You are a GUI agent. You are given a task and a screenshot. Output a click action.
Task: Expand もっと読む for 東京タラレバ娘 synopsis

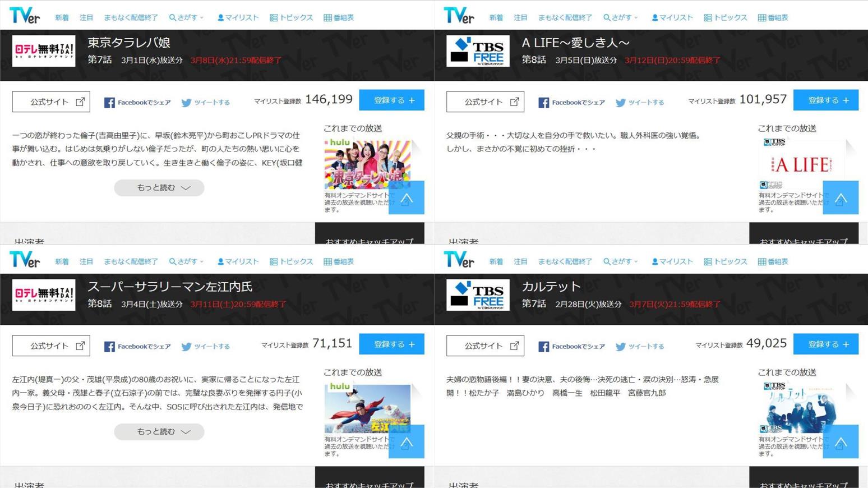click(x=159, y=187)
